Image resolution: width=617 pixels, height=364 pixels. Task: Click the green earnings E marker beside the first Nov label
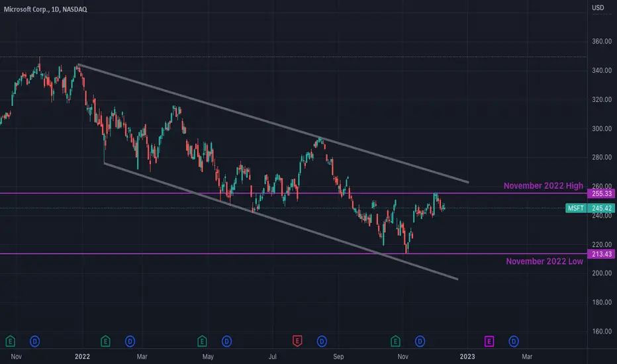pos(10,341)
